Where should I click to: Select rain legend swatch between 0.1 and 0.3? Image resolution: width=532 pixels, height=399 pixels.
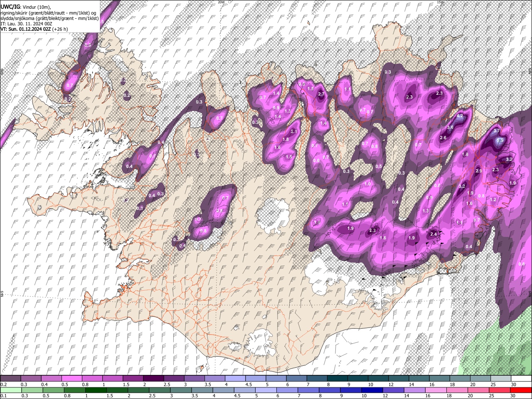coord(11,390)
